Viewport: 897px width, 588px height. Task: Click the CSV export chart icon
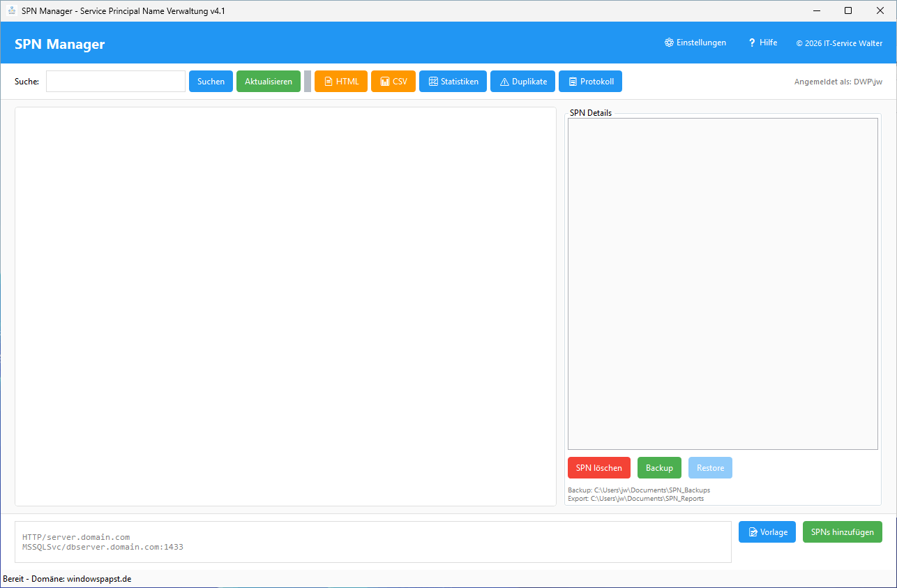pos(384,82)
